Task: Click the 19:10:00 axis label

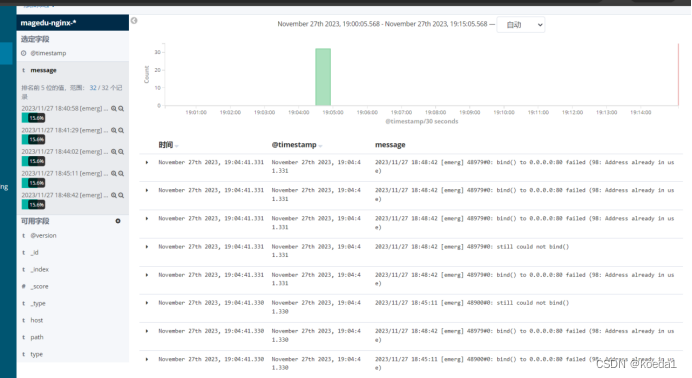Action: point(504,112)
